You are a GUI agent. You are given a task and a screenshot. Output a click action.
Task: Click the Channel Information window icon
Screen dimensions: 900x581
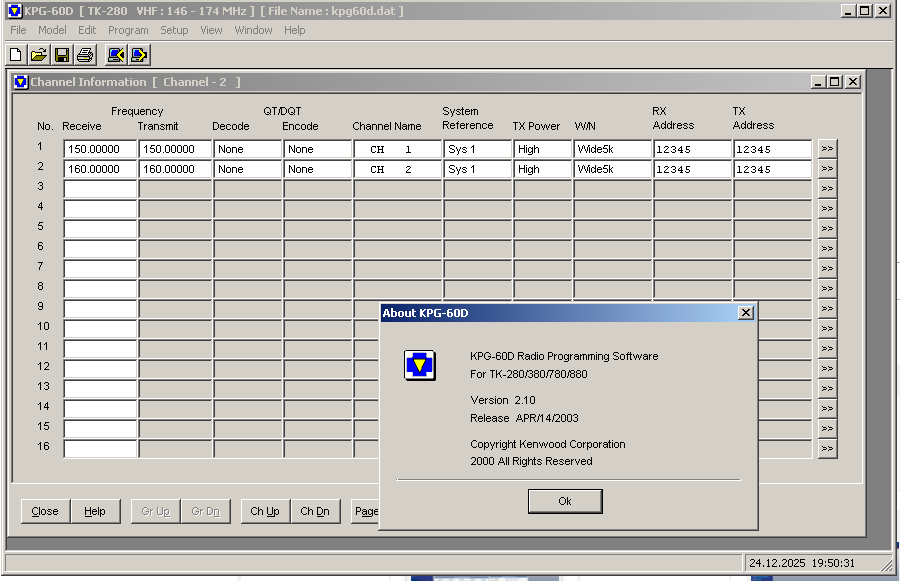[21, 82]
